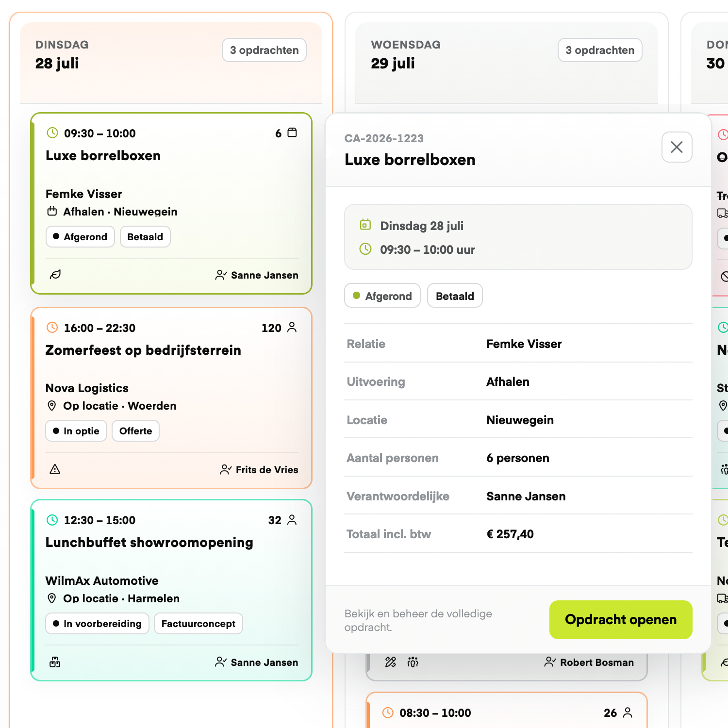Click clock icon on Luxe borrelboxen card

tap(52, 132)
